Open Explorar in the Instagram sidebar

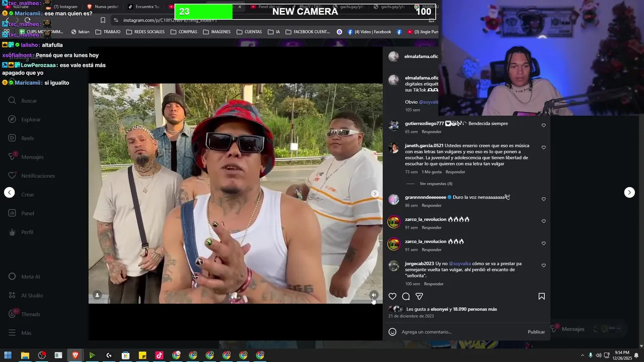[25, 120]
